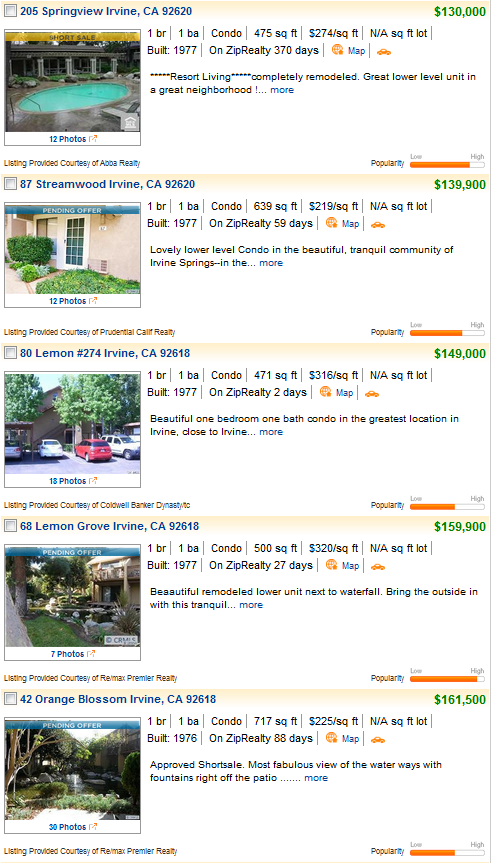Open the pool photo thumbnail of 205 Springview
Screen dimensions: 496x863
[73, 82]
